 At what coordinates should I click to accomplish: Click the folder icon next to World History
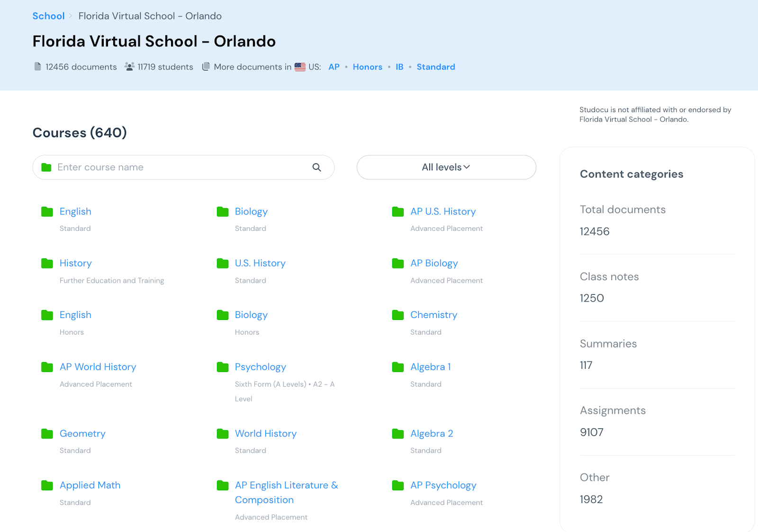tap(222, 434)
